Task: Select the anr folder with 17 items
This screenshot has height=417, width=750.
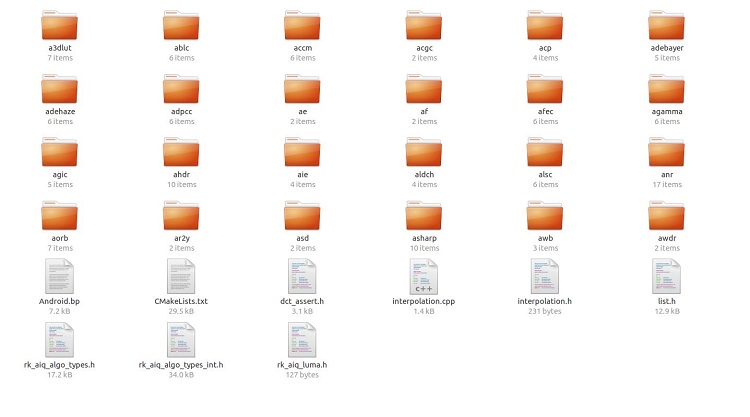Action: coord(666,152)
